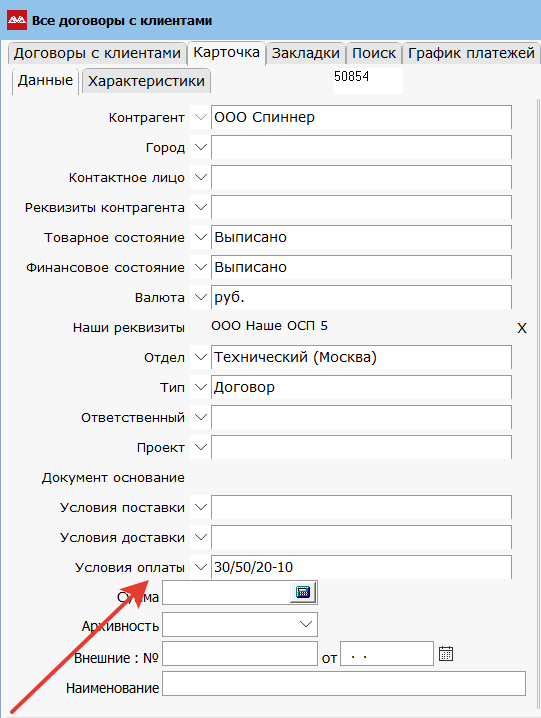The image size is (541, 718).
Task: Click the red application logo in title bar
Action: (x=17, y=20)
